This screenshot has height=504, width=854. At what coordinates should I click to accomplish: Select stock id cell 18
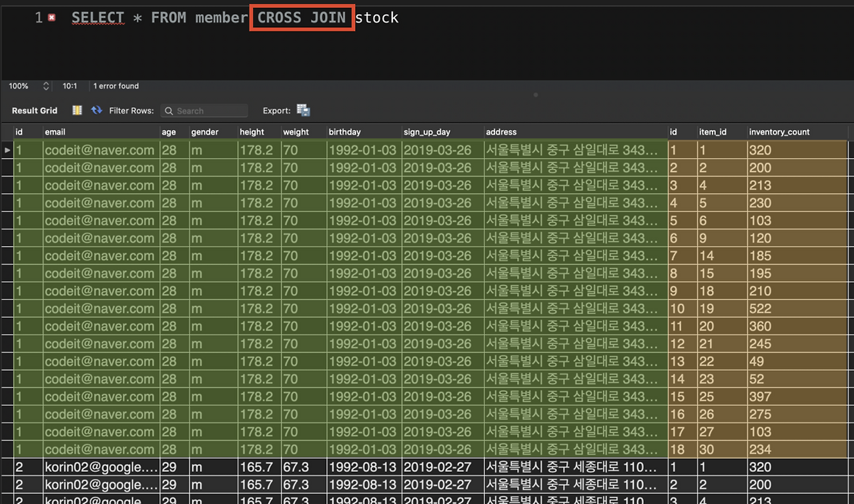coord(683,449)
